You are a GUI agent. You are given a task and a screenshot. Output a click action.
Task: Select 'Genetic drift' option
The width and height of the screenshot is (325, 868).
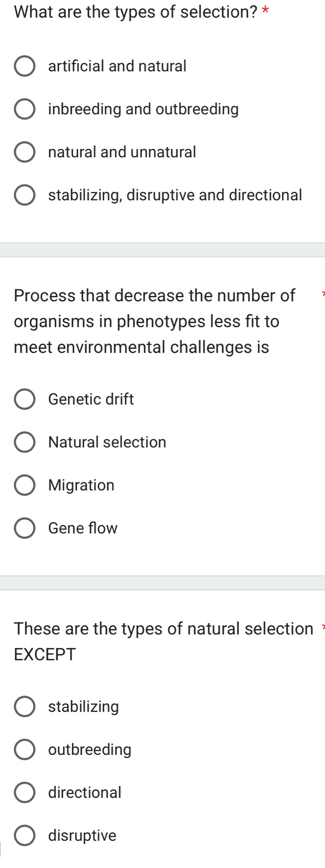26,399
